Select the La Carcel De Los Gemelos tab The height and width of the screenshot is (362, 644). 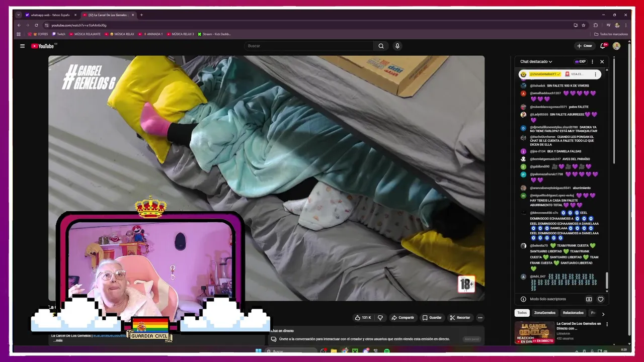(x=109, y=15)
